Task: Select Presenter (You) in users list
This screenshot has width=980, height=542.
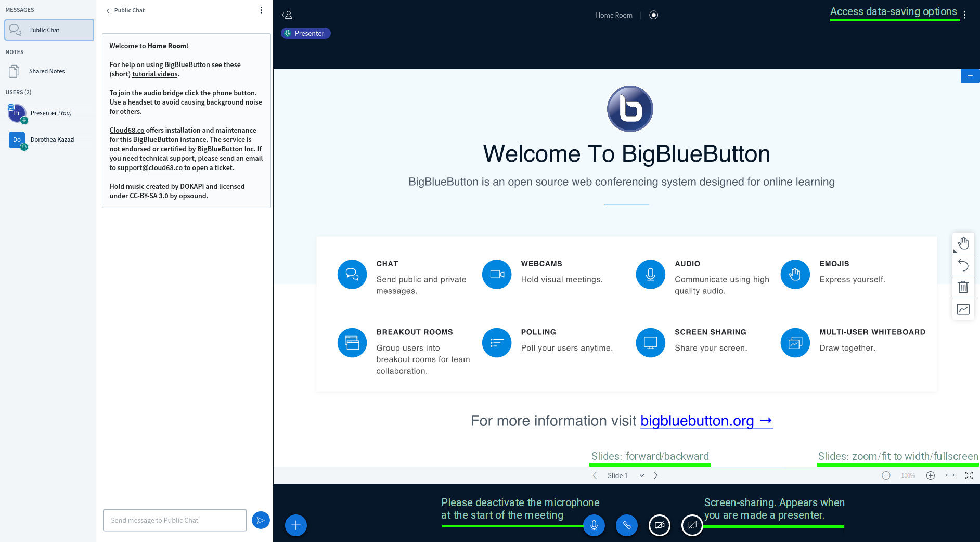Action: coord(49,113)
